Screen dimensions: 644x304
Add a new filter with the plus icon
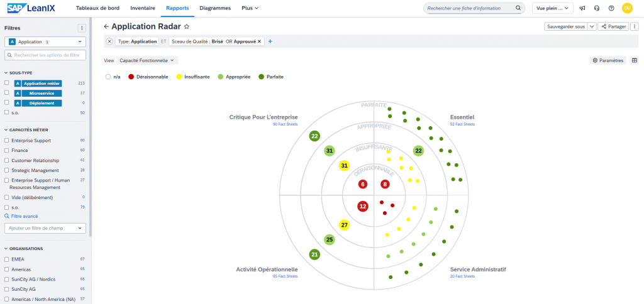pos(270,41)
